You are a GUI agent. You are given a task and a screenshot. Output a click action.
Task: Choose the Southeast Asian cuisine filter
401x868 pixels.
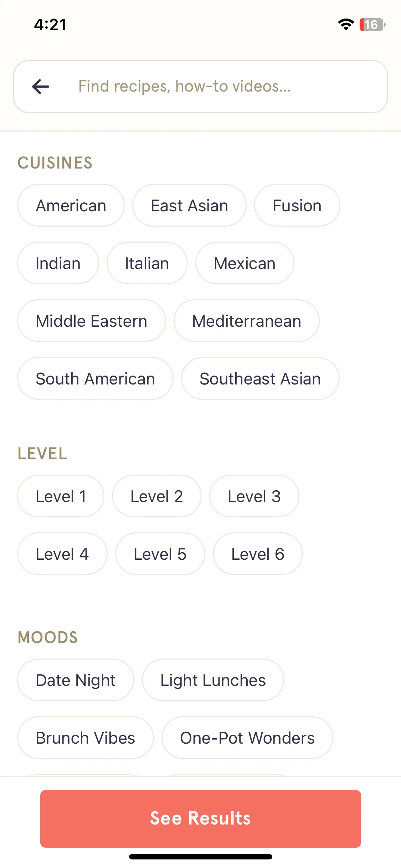(260, 379)
